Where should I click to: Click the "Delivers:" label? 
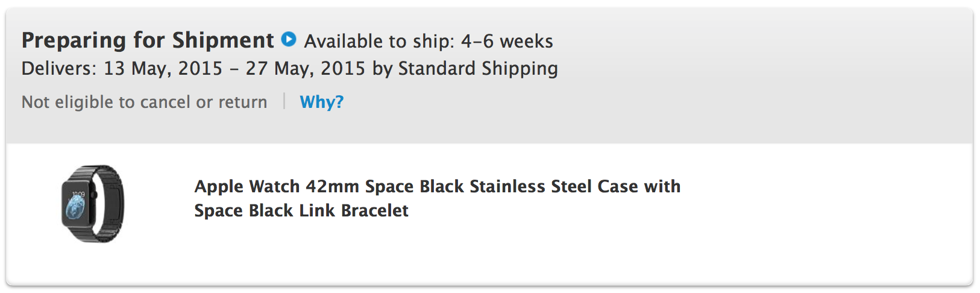[x=59, y=69]
